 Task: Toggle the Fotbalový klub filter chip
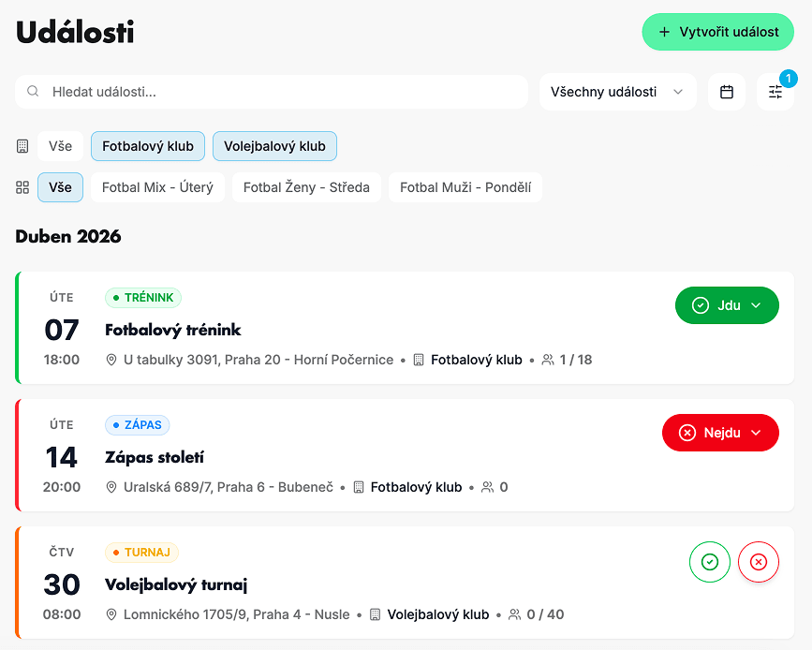click(148, 146)
